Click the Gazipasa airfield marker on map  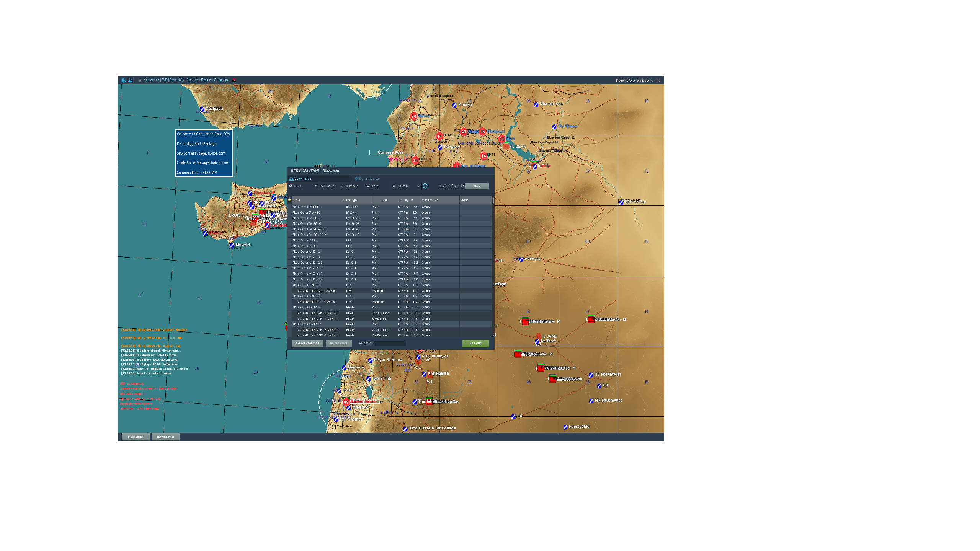tap(202, 109)
